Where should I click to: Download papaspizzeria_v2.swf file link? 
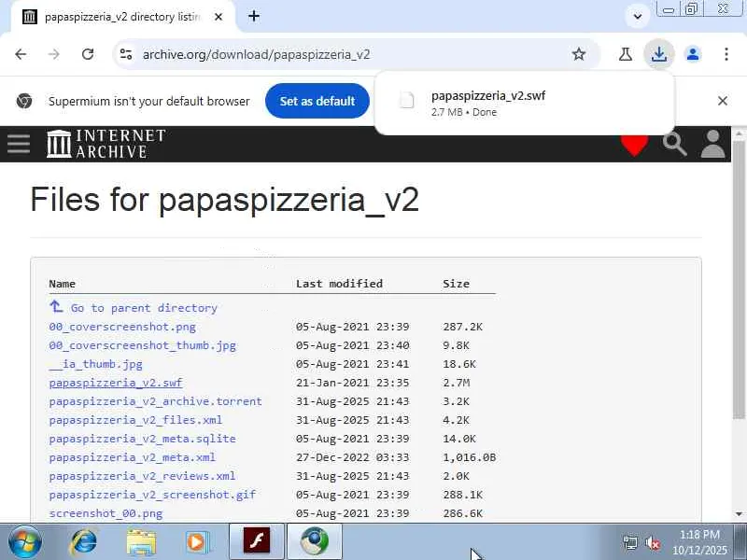pos(116,383)
